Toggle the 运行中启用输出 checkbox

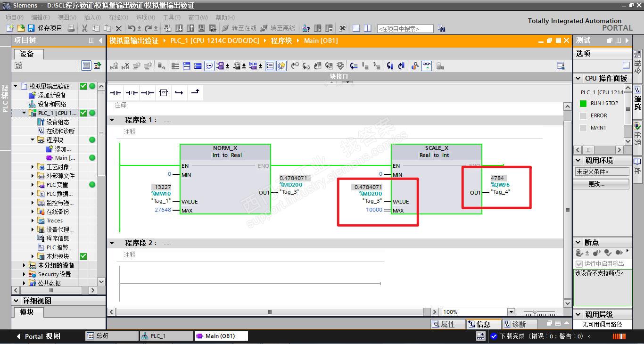pyautogui.click(x=579, y=264)
